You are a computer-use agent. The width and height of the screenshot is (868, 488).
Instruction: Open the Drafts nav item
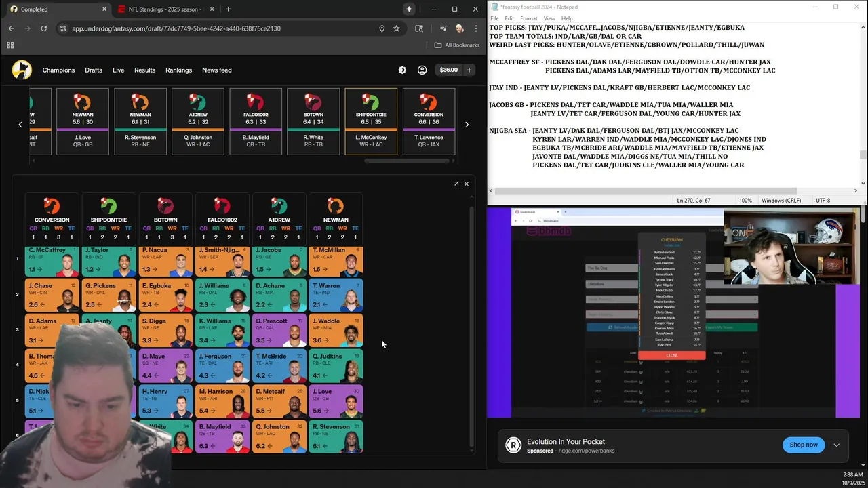[94, 70]
